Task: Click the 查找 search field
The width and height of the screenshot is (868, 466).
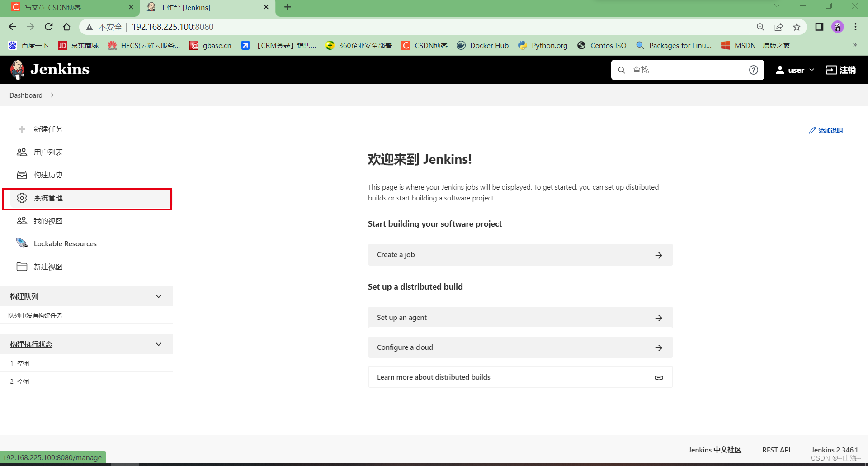Action: 678,70
